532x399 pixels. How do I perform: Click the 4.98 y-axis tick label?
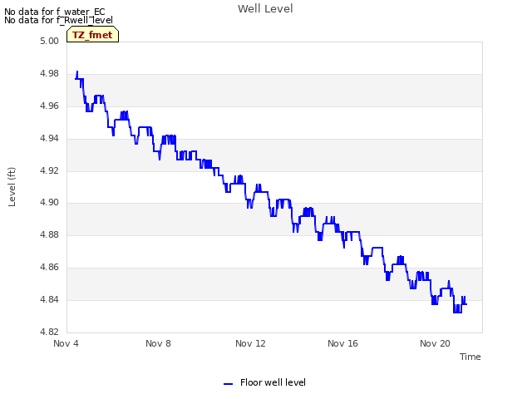[49, 74]
